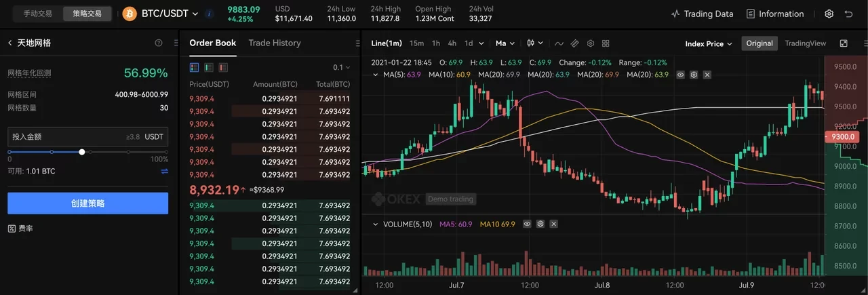This screenshot has width=868, height=295.
Task: Click the investment amount slider handle
Action: 82,152
